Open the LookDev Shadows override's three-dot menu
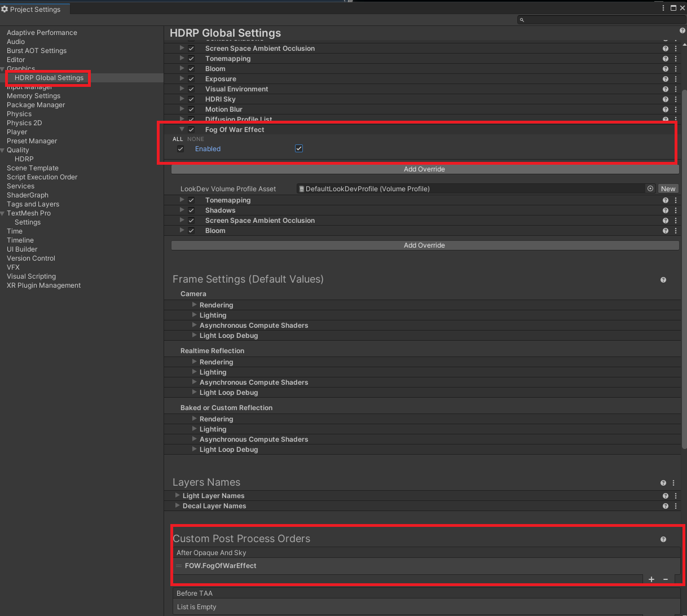 [676, 210]
